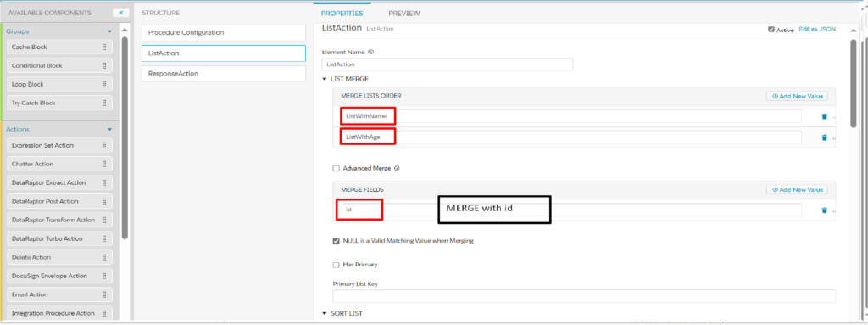868x325 pixels.
Task: Select the Cache Block component
Action: point(59,48)
